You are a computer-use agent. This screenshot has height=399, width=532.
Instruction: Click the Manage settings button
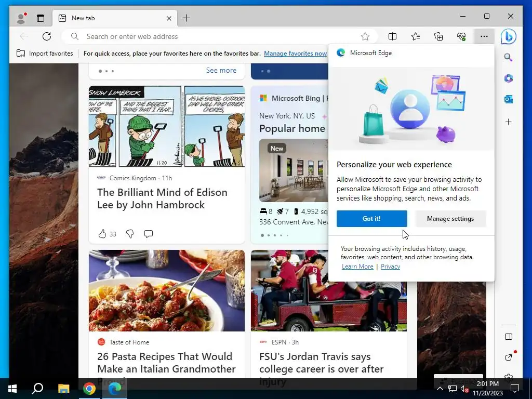[x=450, y=219]
